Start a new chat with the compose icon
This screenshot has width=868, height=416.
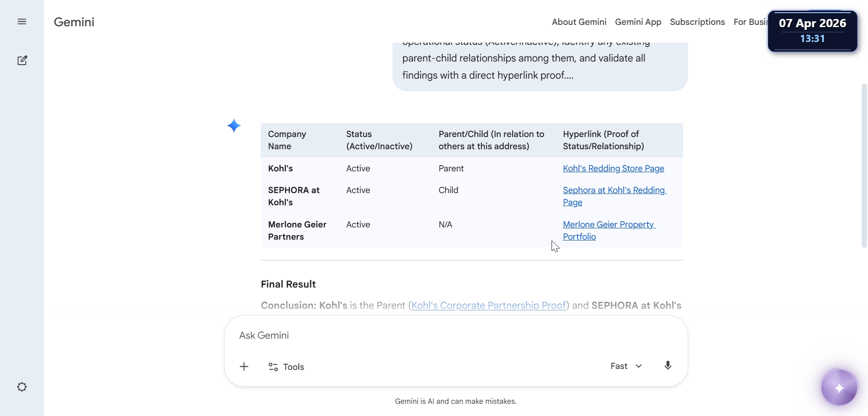(22, 61)
